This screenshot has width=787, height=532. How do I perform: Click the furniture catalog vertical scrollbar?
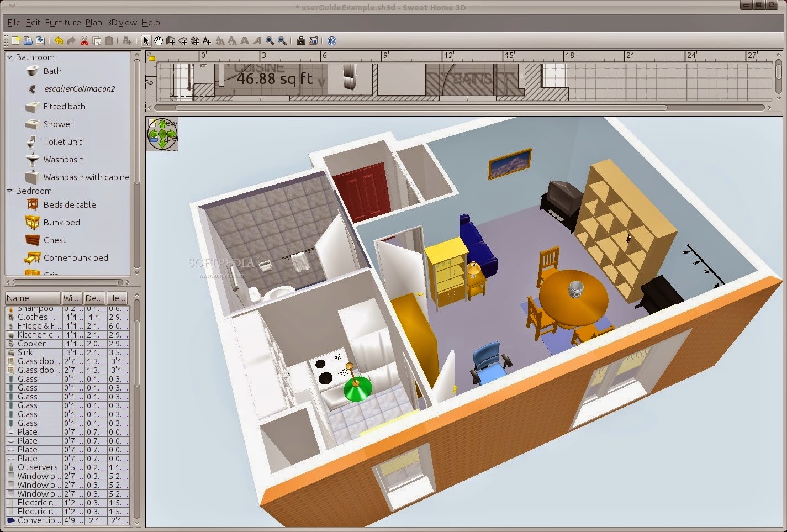point(137,122)
